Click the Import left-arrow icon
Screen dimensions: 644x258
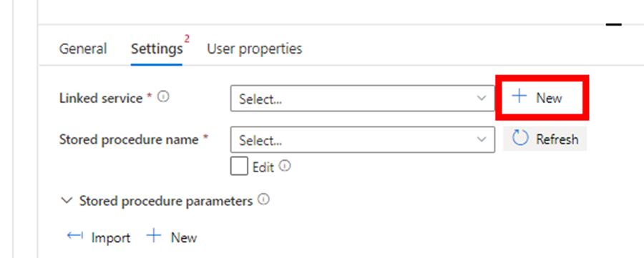75,237
